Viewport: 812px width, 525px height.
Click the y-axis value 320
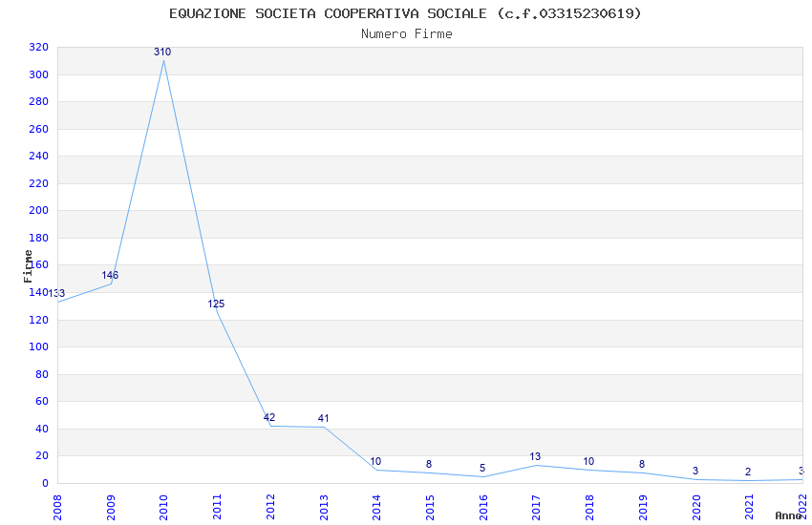pos(39,47)
